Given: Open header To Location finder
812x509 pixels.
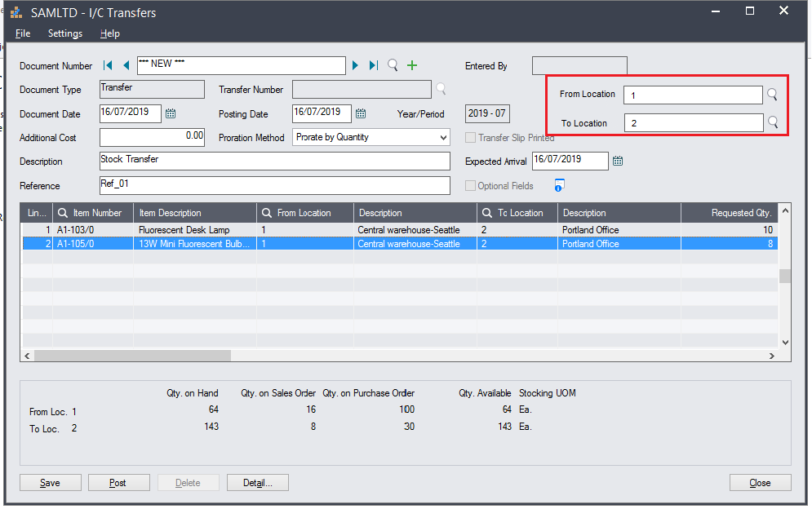Looking at the screenshot, I should (773, 122).
